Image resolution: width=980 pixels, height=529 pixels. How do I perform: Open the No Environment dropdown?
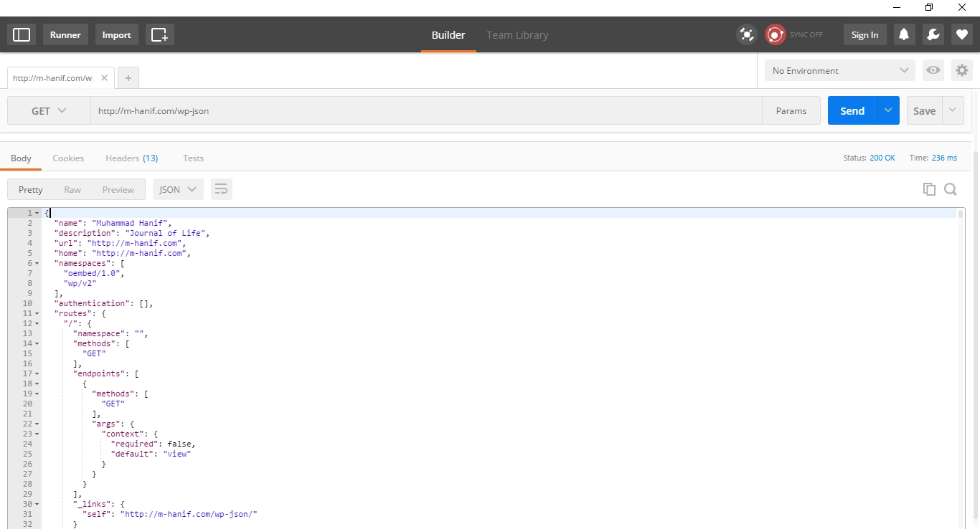(x=839, y=70)
